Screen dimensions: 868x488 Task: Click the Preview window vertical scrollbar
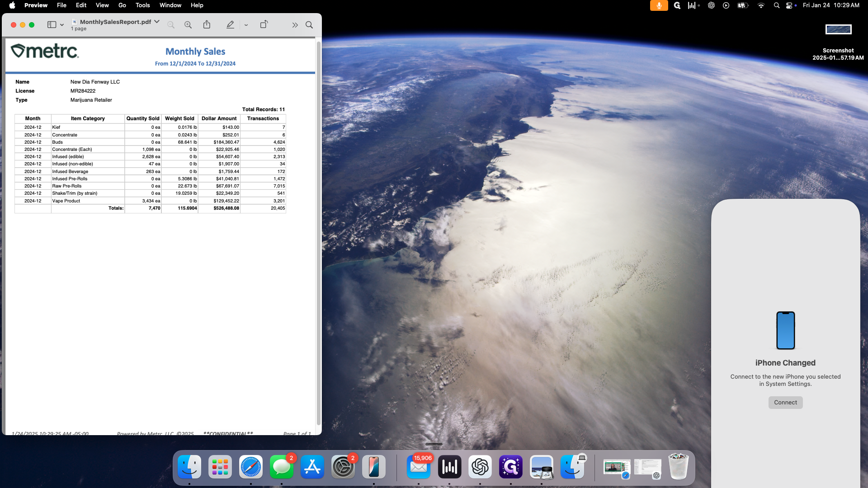pyautogui.click(x=318, y=233)
